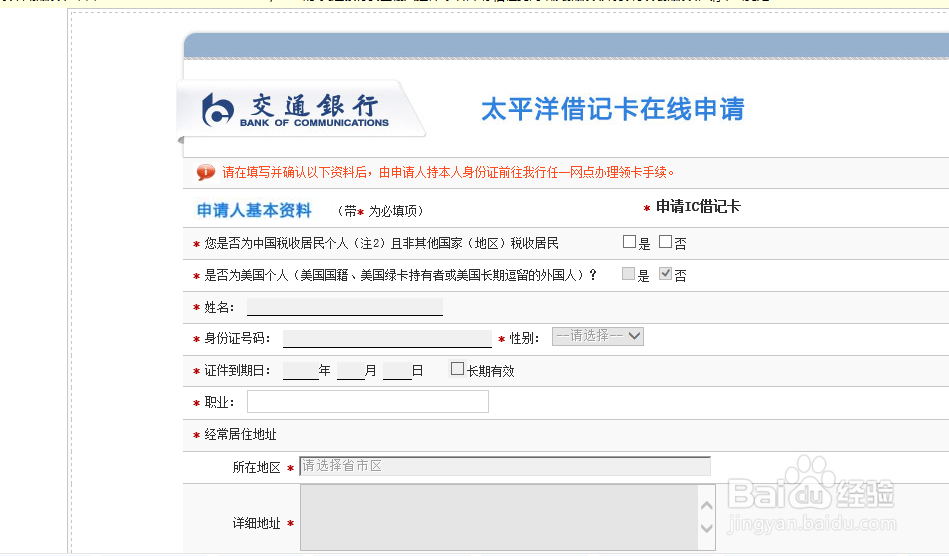Screen dimensions: 949x556
Task: Click the month field of 证件到期日
Action: [x=350, y=370]
